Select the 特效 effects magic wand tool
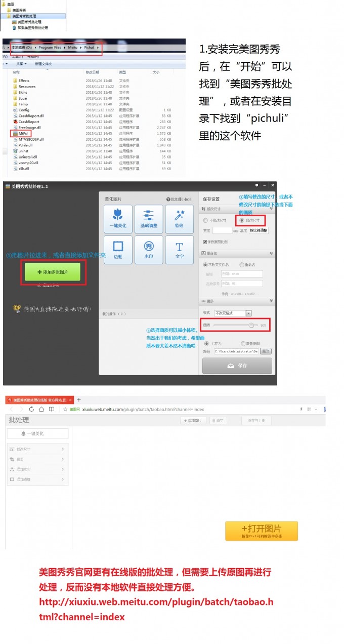 (x=179, y=219)
